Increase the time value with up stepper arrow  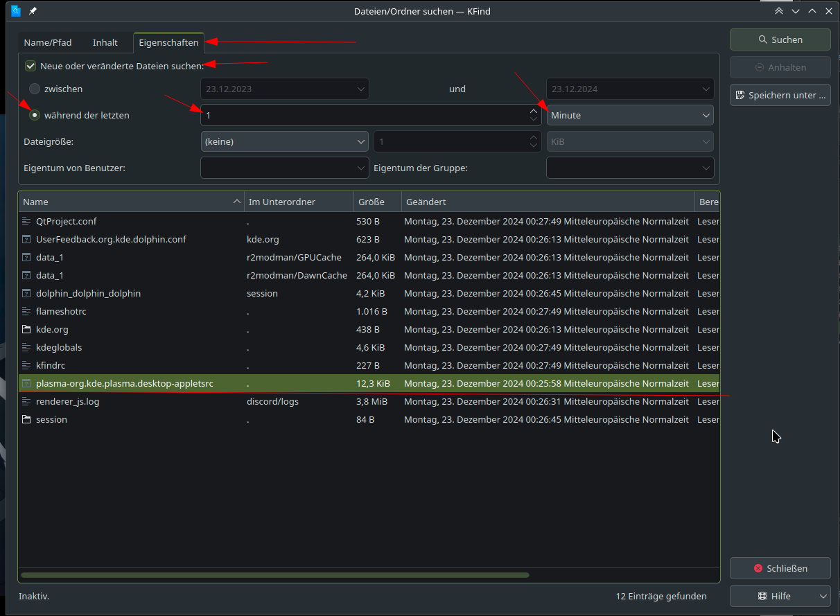[x=533, y=110]
